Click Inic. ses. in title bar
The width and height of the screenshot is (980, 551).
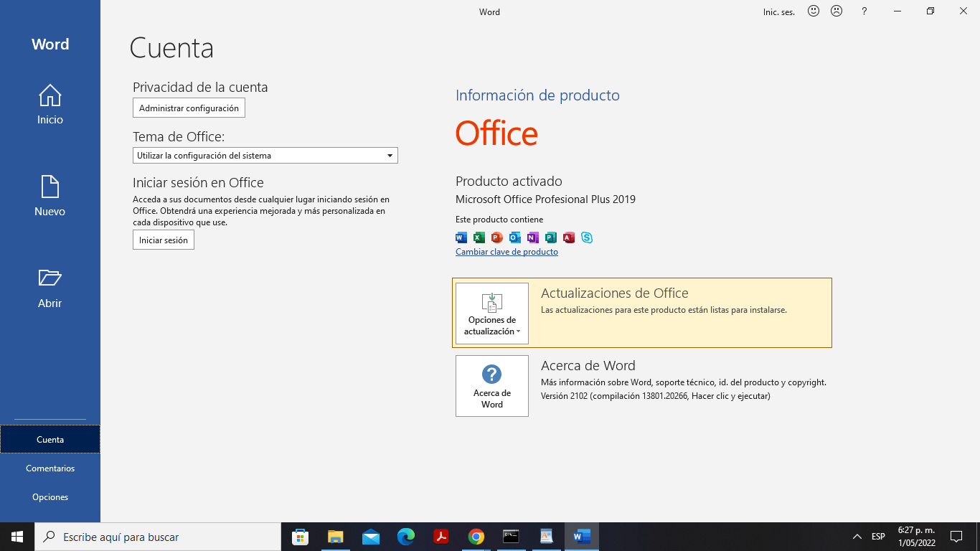779,12
